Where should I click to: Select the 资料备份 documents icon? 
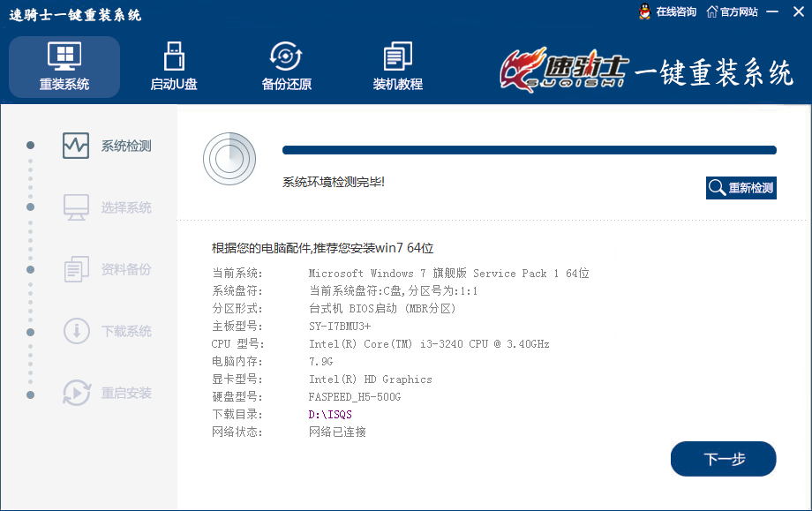point(76,269)
